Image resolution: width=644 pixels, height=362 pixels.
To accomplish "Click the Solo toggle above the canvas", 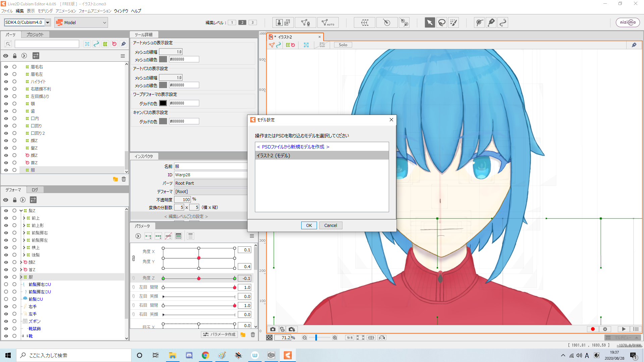I will pyautogui.click(x=342, y=45).
